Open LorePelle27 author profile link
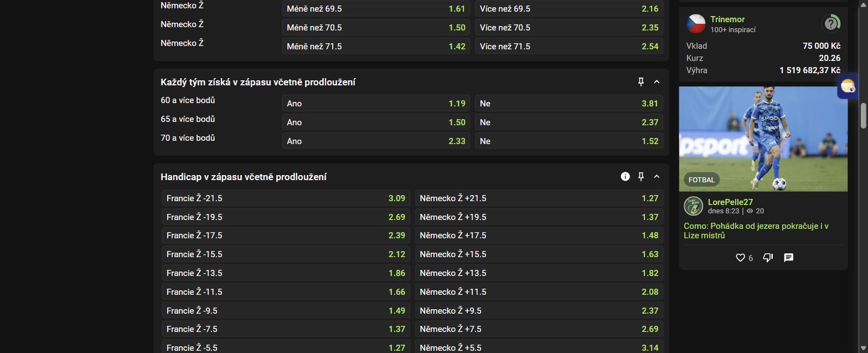Viewport: 868px width, 353px height. (x=730, y=202)
